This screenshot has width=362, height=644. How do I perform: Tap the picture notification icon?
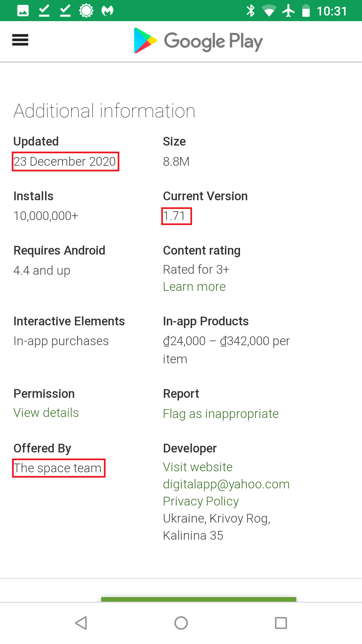click(x=23, y=11)
